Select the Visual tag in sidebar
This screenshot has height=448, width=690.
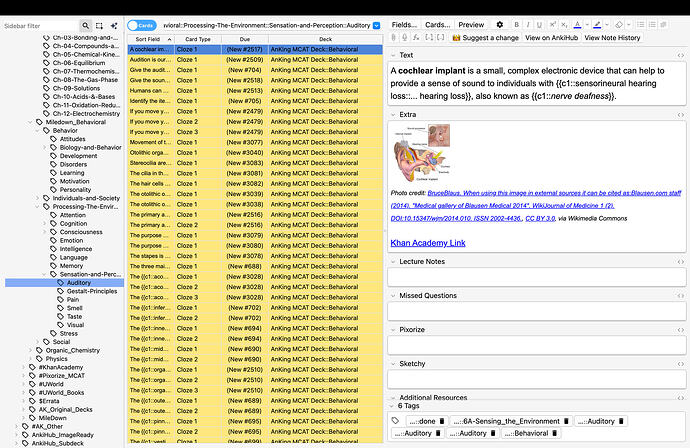click(x=75, y=325)
